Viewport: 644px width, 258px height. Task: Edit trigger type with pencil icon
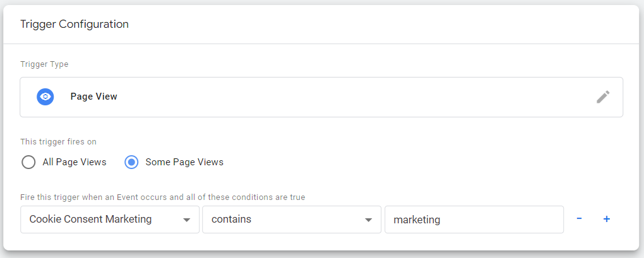[x=603, y=97]
